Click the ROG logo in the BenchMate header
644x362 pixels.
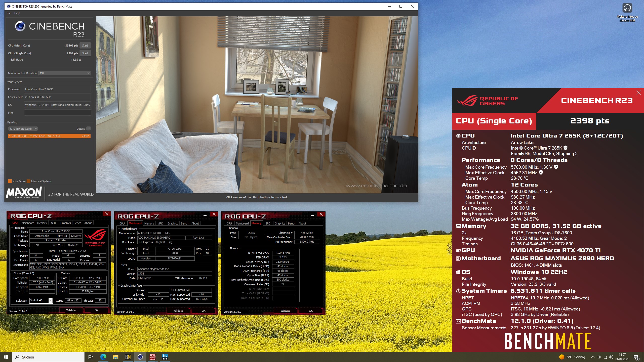point(487,101)
